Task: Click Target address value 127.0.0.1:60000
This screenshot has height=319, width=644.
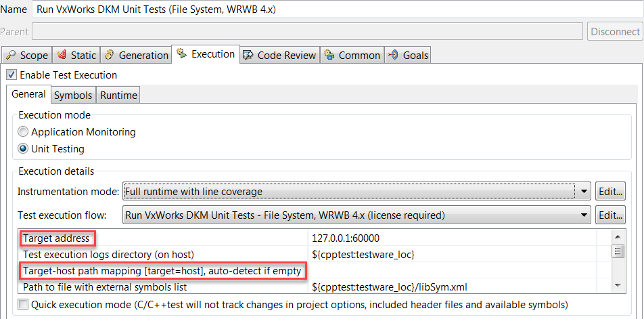Action: [x=346, y=238]
